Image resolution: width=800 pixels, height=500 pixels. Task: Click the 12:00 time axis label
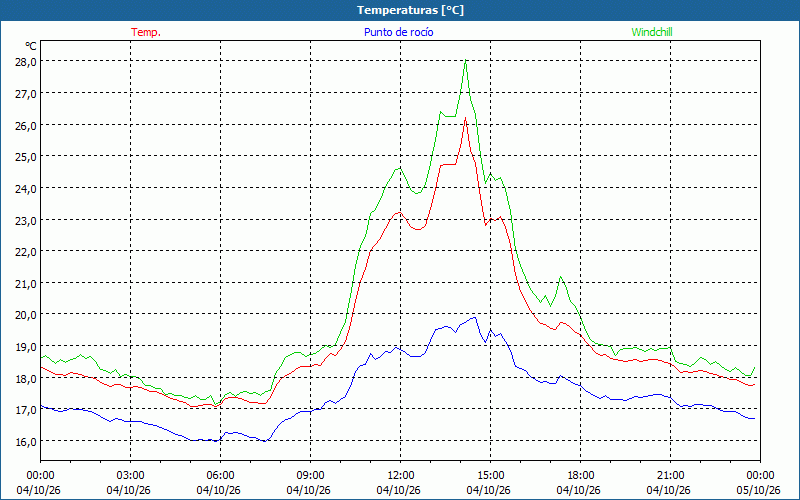401,476
